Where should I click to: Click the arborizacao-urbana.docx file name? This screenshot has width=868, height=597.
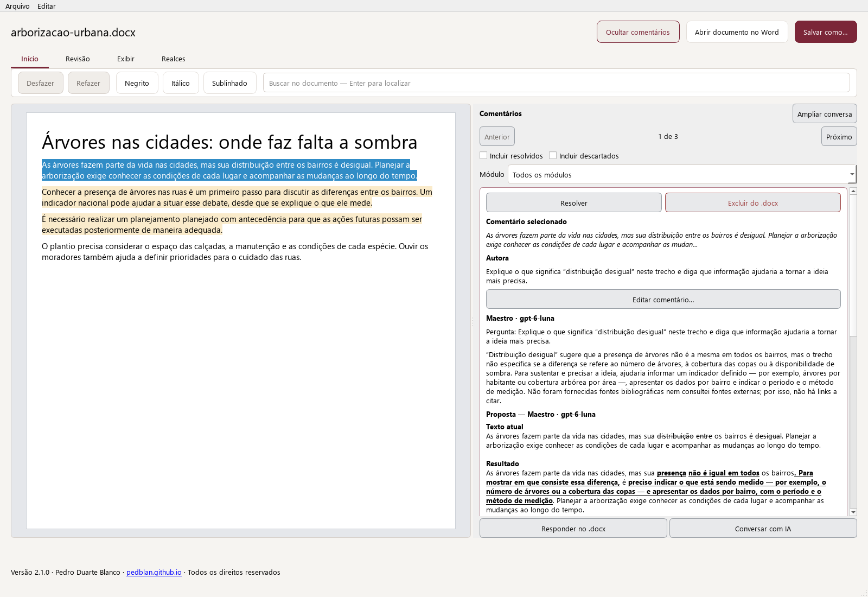pos(73,33)
